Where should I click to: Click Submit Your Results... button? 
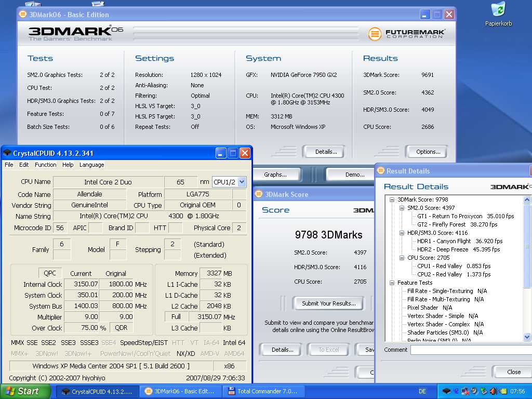[328, 303]
